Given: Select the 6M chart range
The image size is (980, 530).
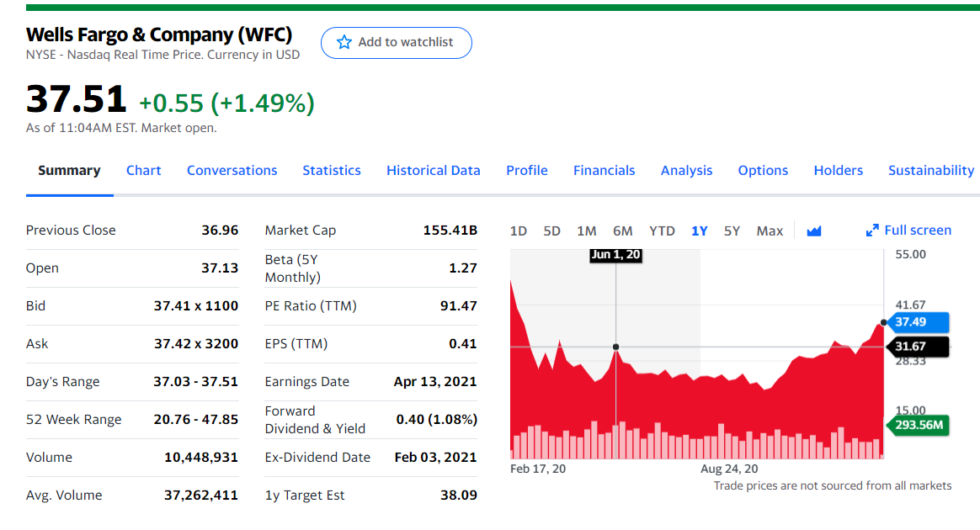Looking at the screenshot, I should point(622,231).
